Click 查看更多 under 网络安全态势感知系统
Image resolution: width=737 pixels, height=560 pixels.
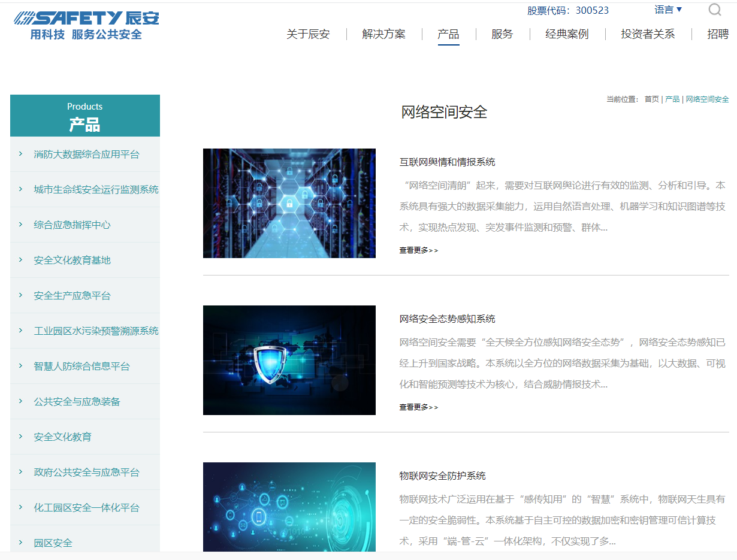(x=418, y=407)
